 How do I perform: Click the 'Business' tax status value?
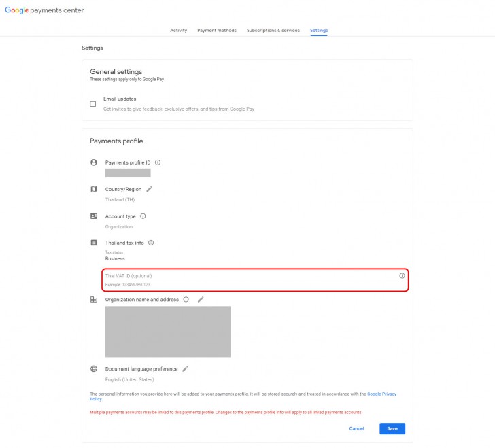tap(115, 258)
